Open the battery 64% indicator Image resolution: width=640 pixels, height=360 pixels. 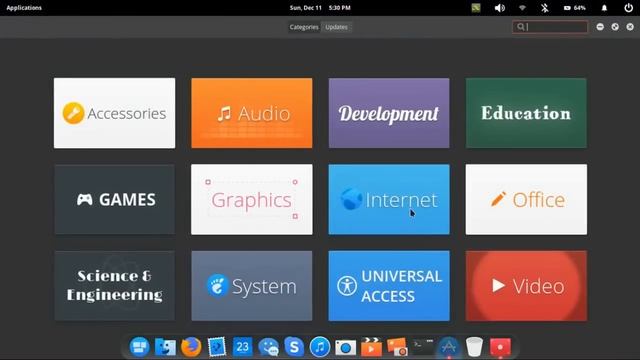(x=575, y=8)
